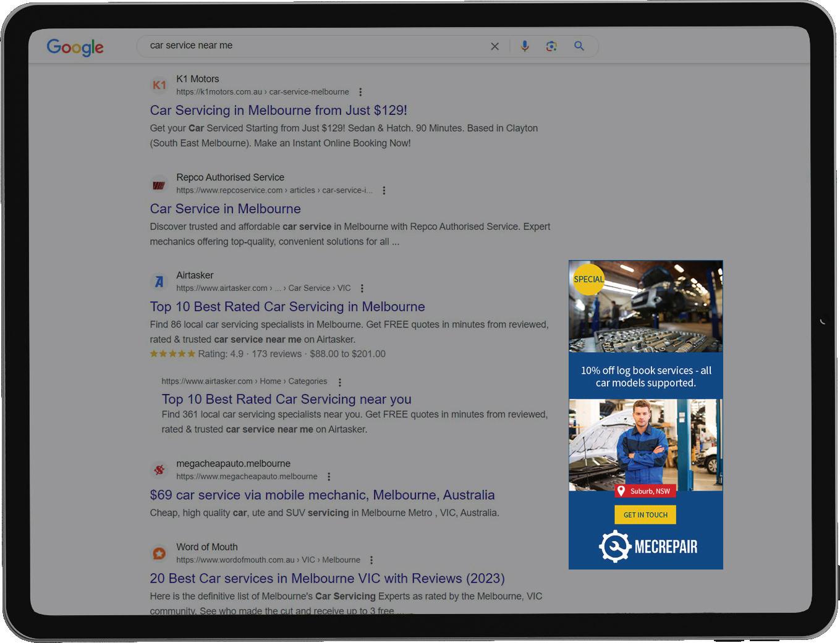840x643 pixels.
Task: Click the Airtasker favicon
Action: click(x=159, y=282)
